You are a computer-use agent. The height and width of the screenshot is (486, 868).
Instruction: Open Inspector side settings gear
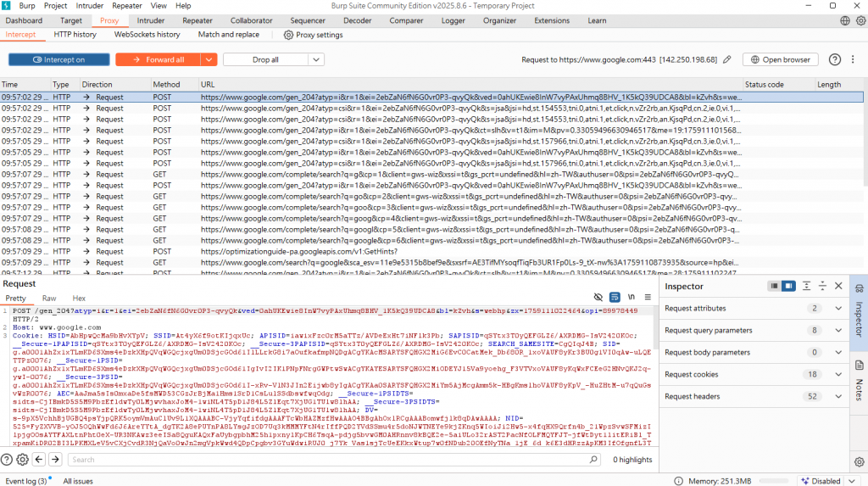coord(860,461)
